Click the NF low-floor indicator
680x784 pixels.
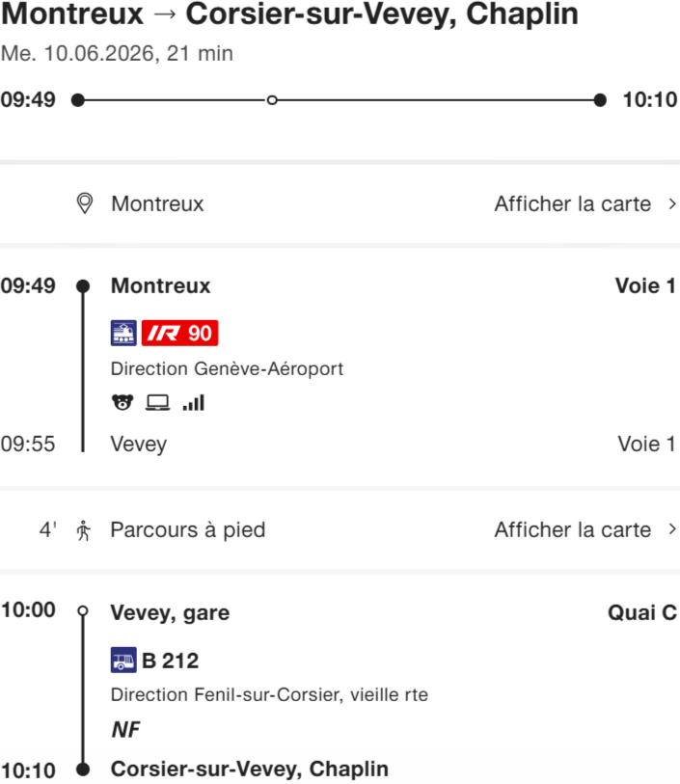pyautogui.click(x=125, y=730)
